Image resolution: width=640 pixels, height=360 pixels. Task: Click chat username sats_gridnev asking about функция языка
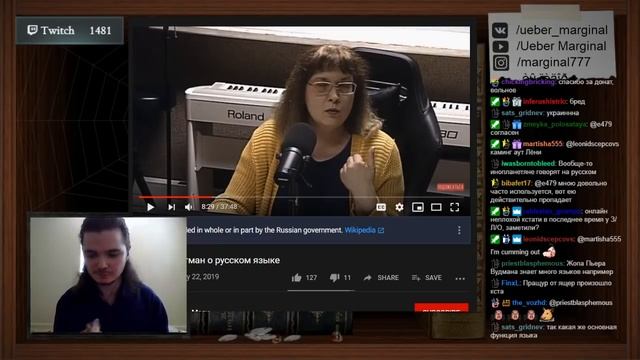pos(522,327)
